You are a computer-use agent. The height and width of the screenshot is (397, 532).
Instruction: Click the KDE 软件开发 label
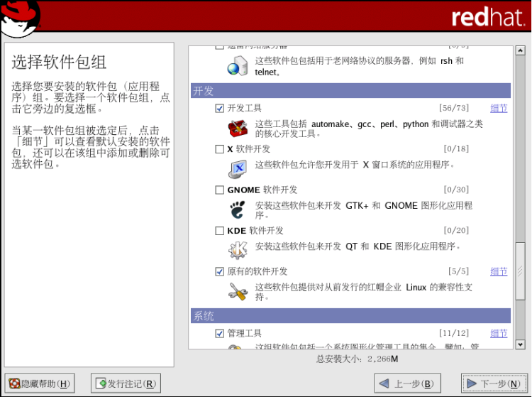click(255, 231)
